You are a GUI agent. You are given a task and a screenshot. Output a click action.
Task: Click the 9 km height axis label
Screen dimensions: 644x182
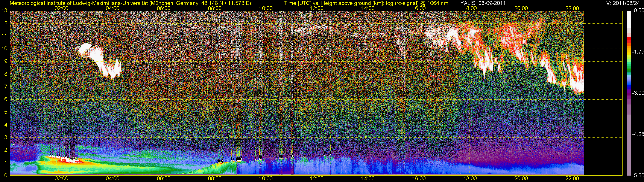[x=6, y=61]
